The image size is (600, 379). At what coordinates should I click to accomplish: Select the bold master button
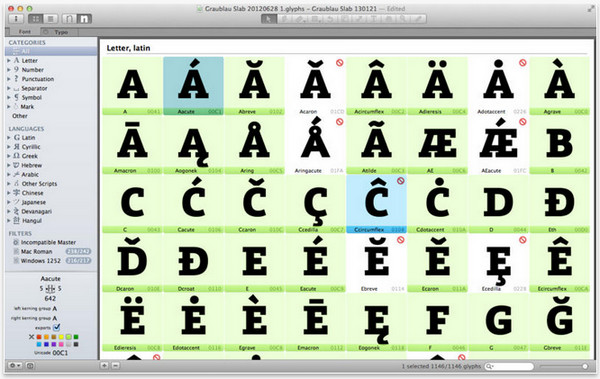pyautogui.click(x=84, y=18)
